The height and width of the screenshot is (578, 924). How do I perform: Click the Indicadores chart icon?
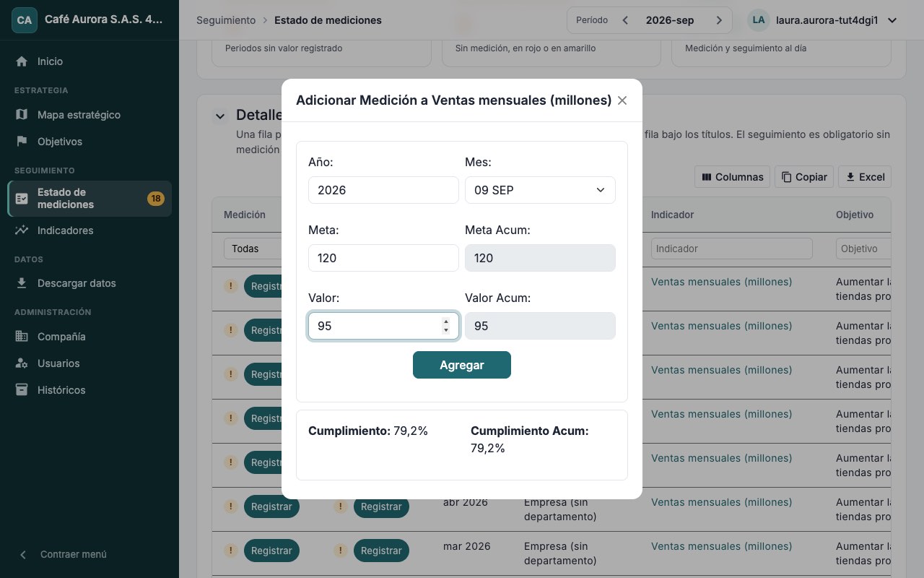point(22,230)
